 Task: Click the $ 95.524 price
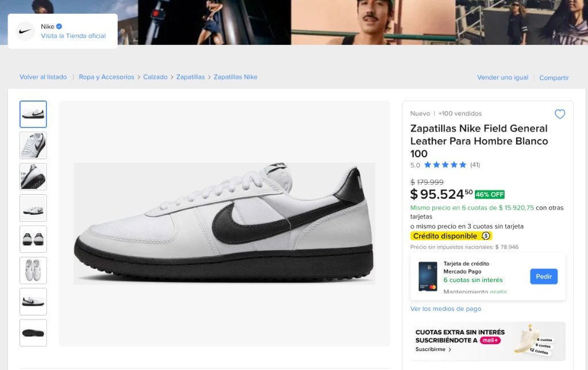442,194
